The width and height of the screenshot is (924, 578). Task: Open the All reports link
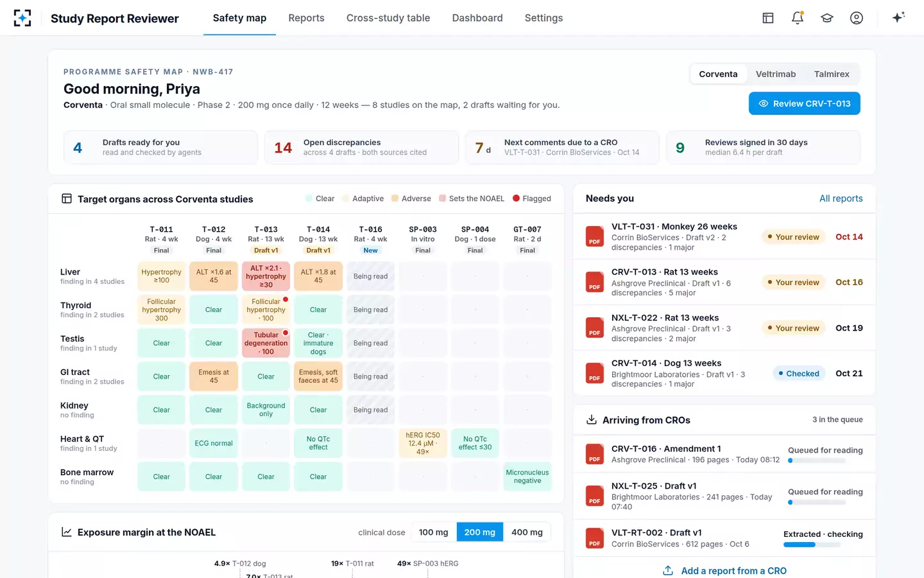tap(841, 198)
